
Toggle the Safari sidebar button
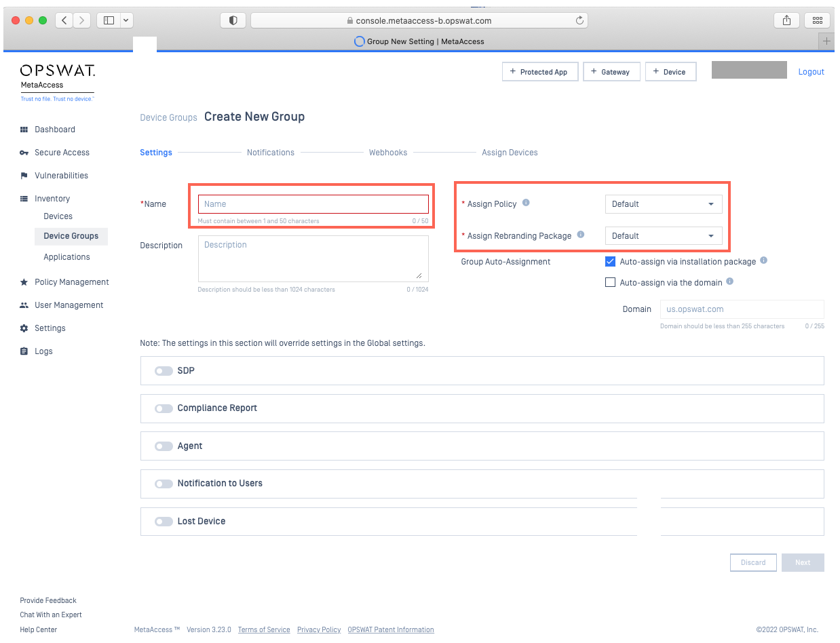[x=109, y=20]
